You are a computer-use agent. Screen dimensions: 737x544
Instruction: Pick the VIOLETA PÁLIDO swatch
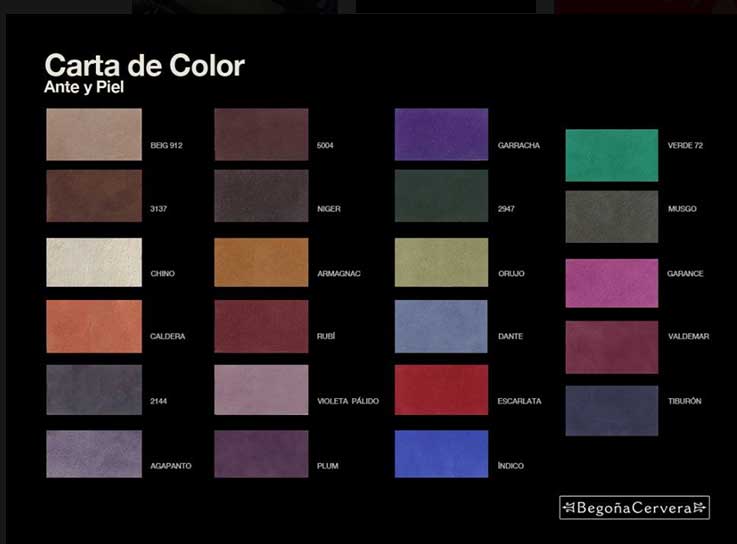click(261, 390)
